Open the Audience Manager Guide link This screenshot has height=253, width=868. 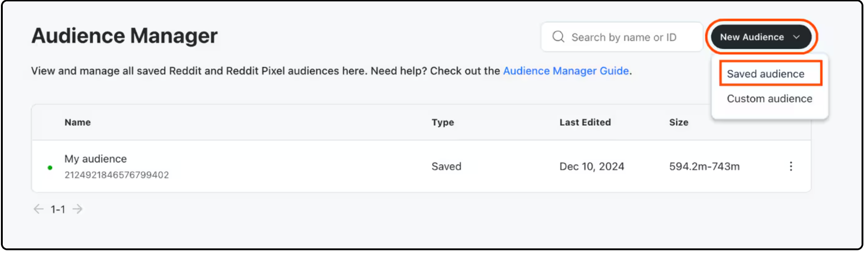pos(566,71)
